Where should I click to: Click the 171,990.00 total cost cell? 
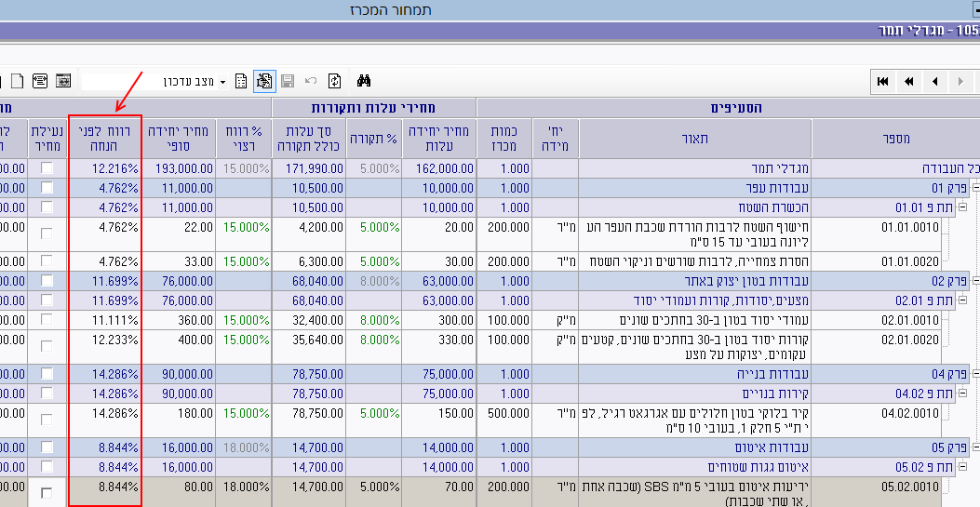tap(309, 168)
